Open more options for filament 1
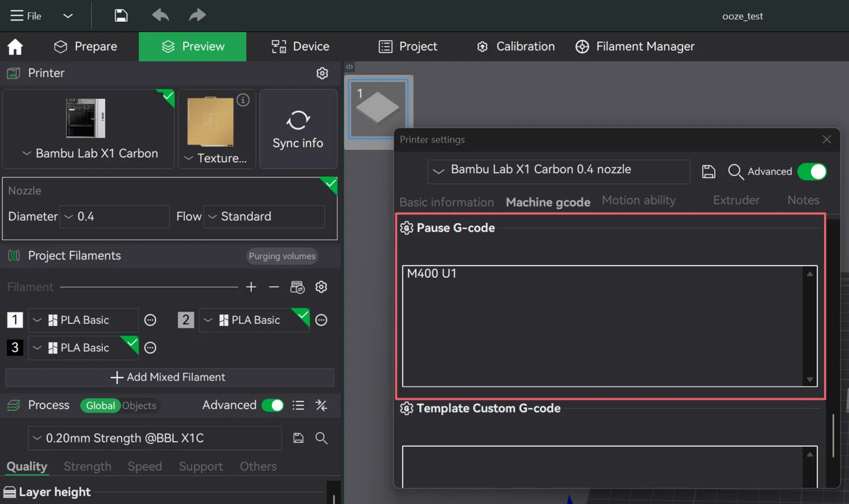This screenshot has height=504, width=849. (150, 320)
